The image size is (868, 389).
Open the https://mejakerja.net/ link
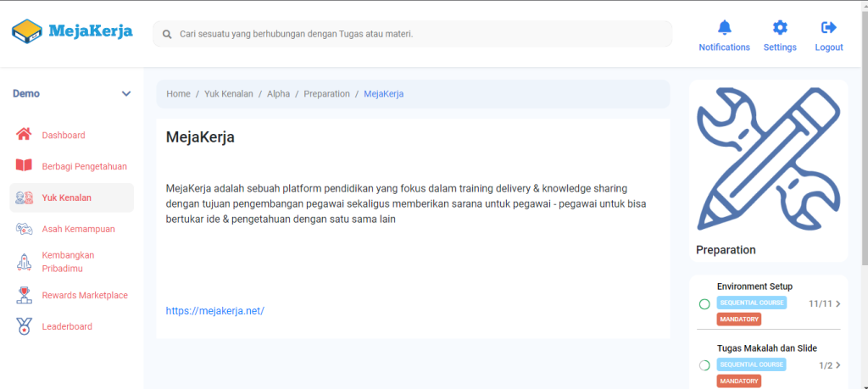pyautogui.click(x=215, y=310)
